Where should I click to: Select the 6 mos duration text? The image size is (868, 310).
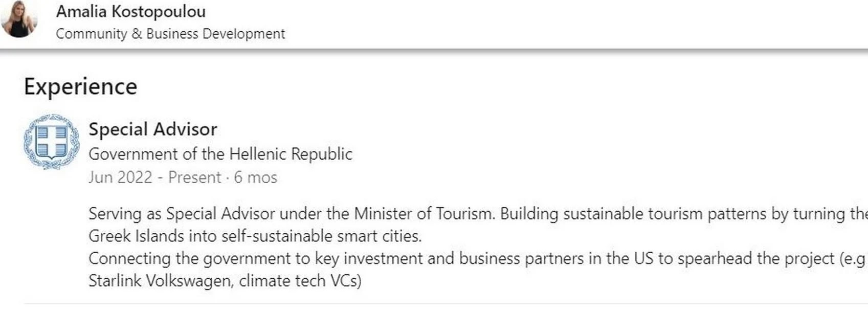[255, 178]
